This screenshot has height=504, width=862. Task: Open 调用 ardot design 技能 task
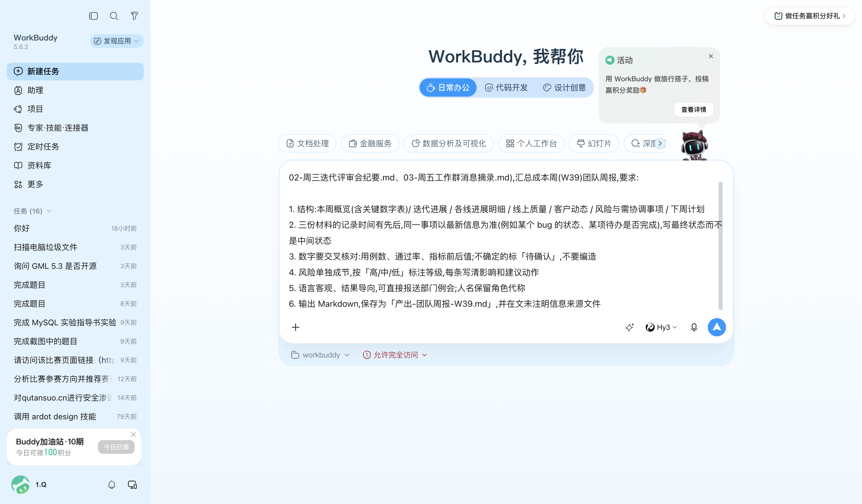point(75,416)
